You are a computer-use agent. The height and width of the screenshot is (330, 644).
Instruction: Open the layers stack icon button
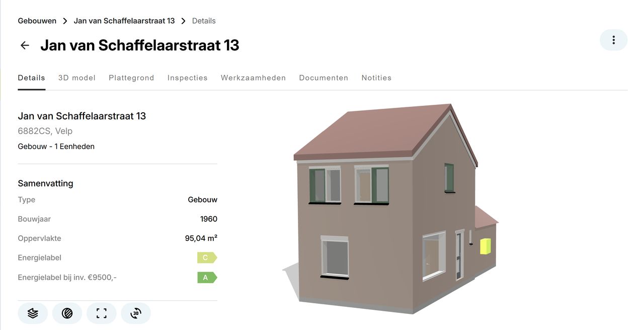(x=33, y=313)
